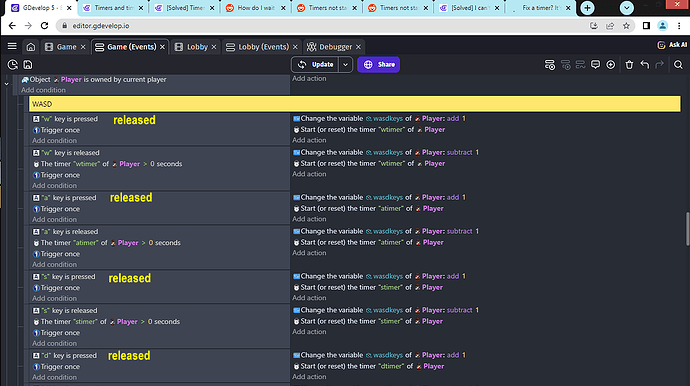Click the Add a comment icon
Viewport: 690px width, 386px height.
click(x=595, y=65)
